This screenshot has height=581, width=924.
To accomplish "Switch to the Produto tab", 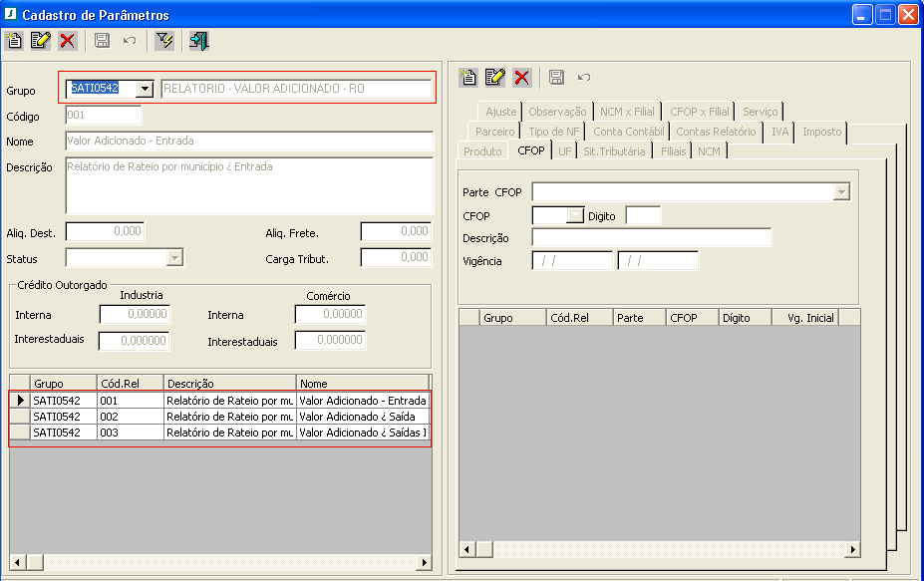I will point(482,151).
